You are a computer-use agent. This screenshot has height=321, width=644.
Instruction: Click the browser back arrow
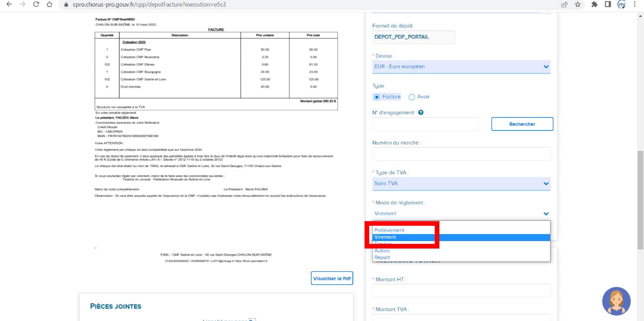9,5
